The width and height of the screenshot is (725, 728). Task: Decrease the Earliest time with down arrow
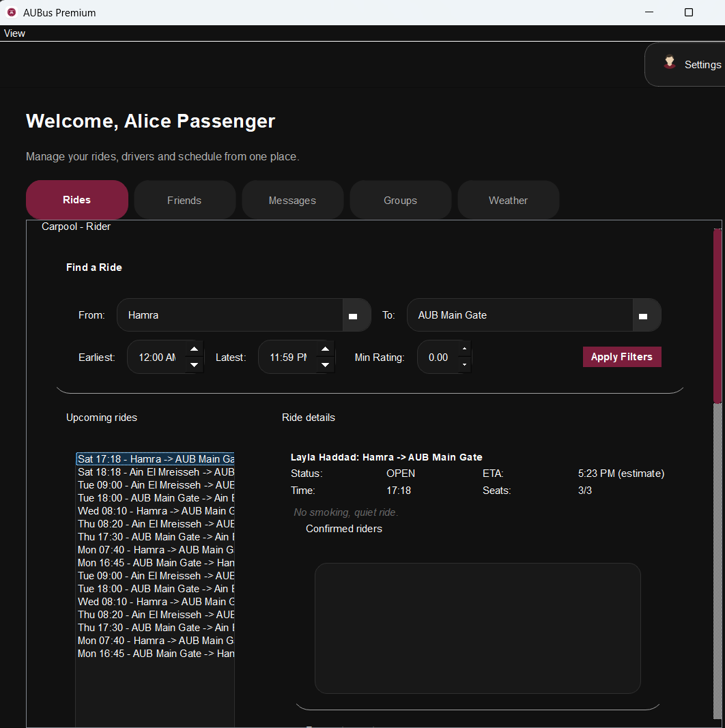(194, 365)
